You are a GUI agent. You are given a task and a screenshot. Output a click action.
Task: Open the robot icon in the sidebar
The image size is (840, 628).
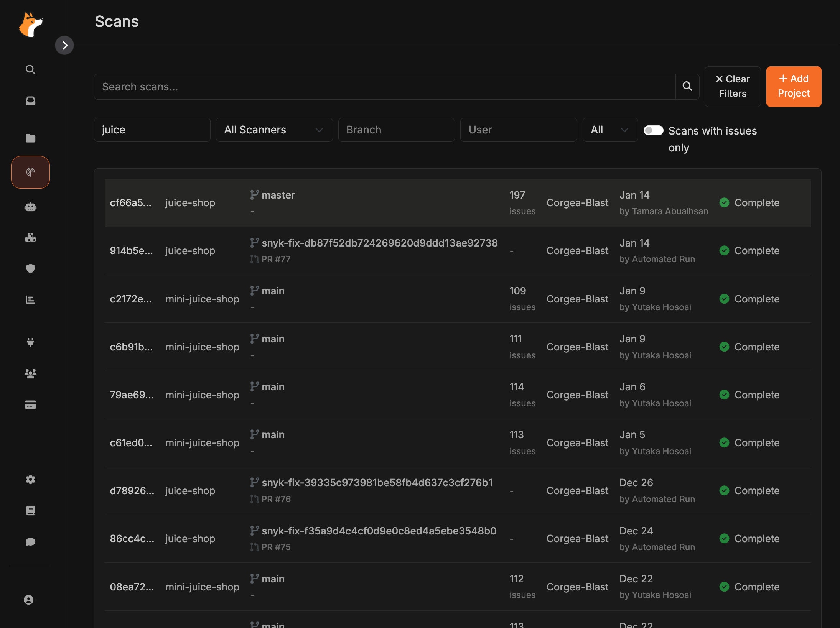(30, 207)
